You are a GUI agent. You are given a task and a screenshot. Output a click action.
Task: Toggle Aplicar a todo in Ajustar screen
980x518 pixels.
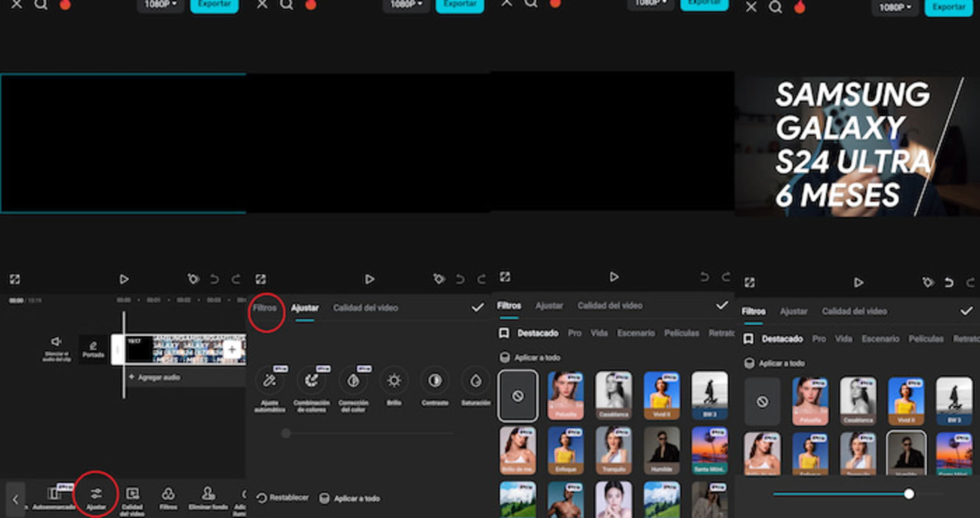pyautogui.click(x=351, y=498)
